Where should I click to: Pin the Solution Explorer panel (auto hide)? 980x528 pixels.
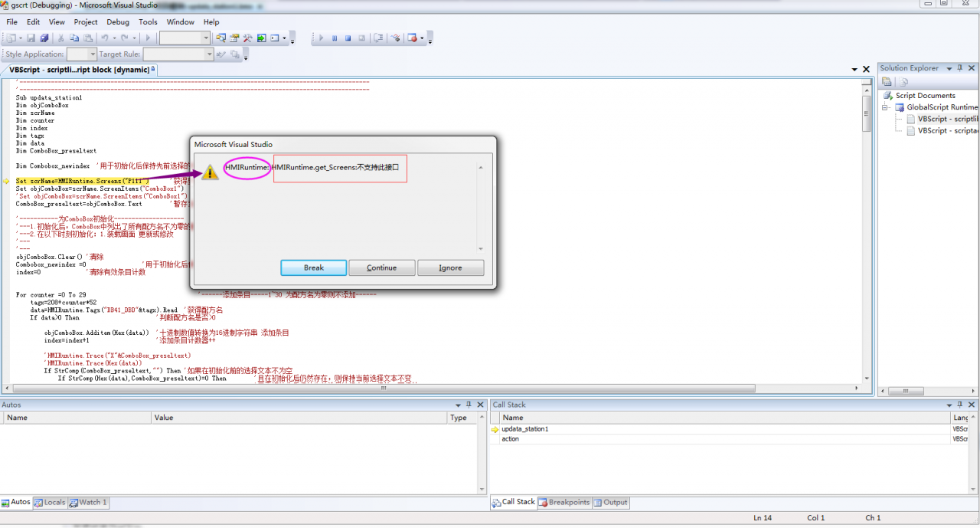coord(962,68)
